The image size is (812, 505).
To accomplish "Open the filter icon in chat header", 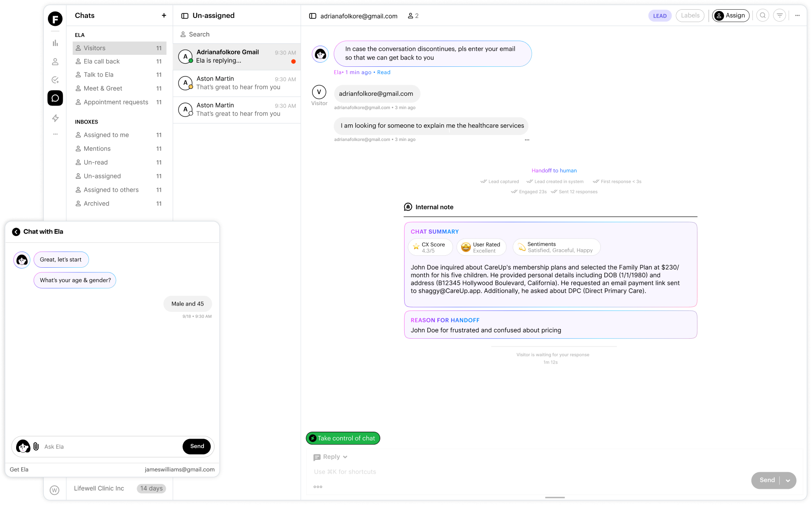I will (779, 16).
